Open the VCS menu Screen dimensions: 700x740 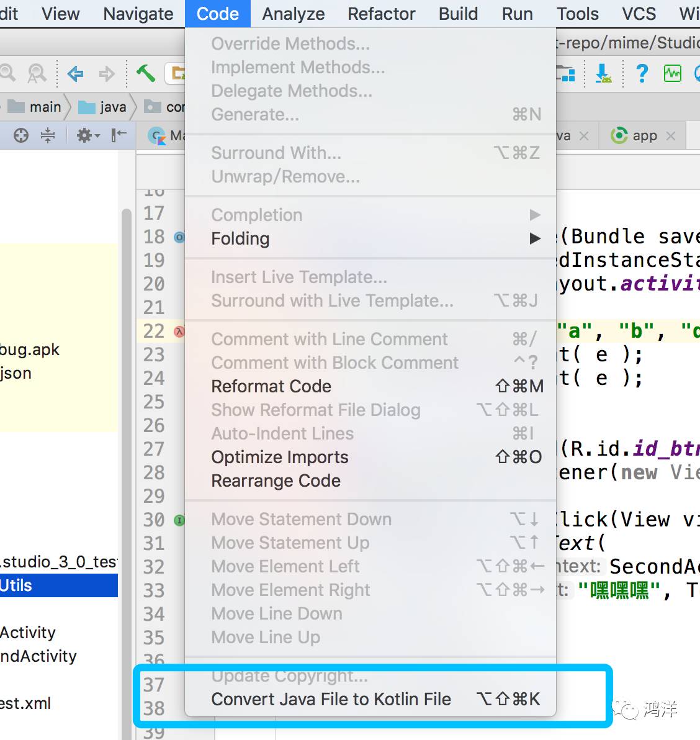[639, 14]
